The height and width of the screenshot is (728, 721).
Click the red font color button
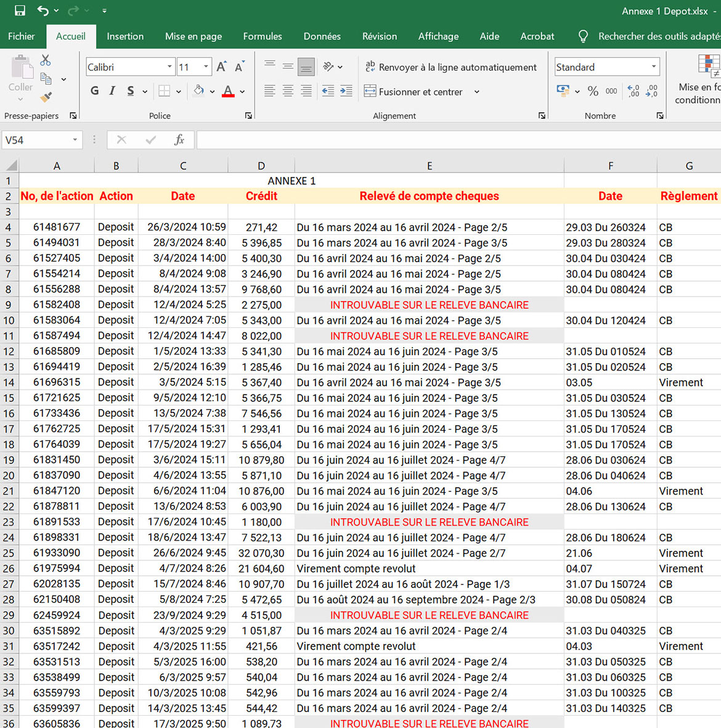coord(228,91)
